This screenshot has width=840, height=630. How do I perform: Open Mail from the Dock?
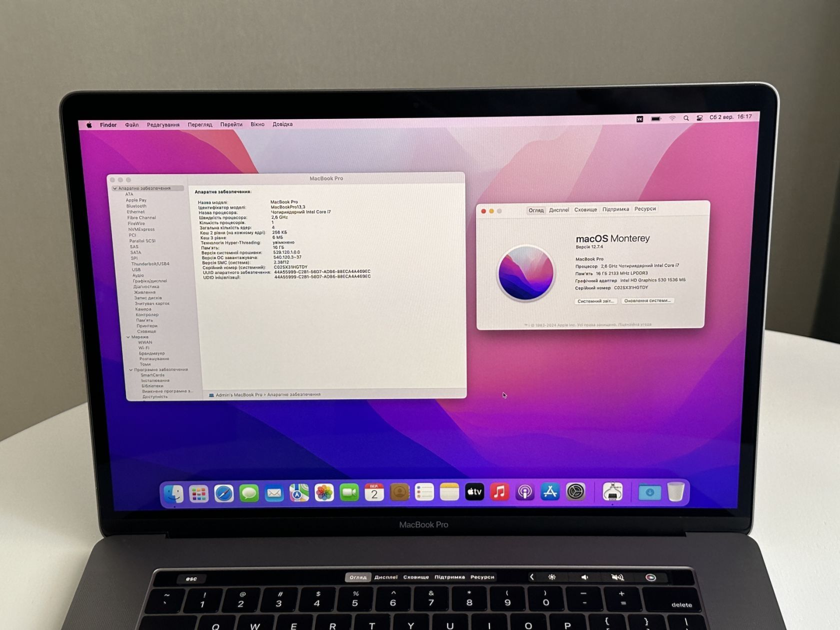coord(274,493)
